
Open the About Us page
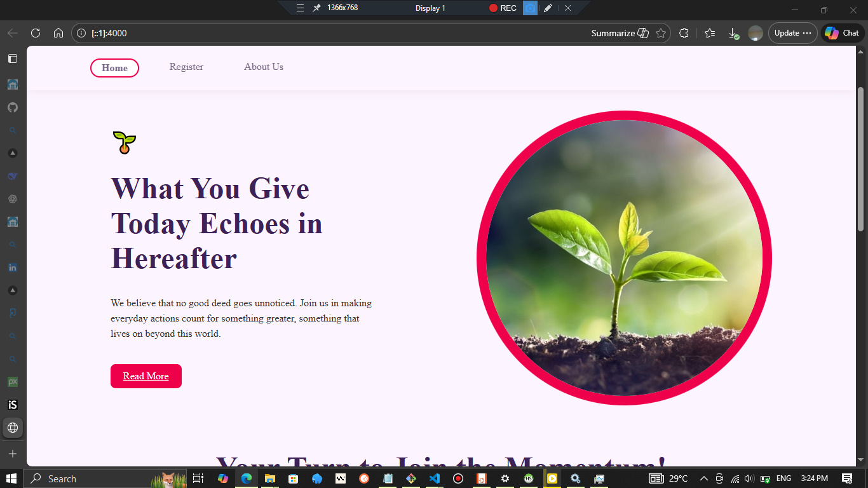pyautogui.click(x=264, y=67)
